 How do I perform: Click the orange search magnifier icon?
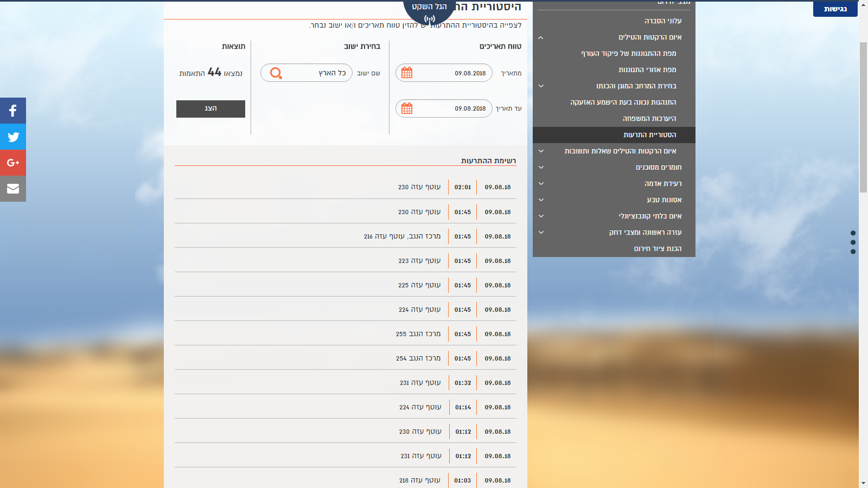(276, 73)
